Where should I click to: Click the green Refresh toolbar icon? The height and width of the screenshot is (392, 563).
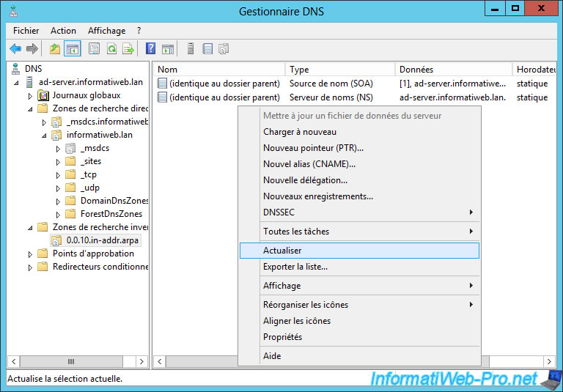pos(111,48)
